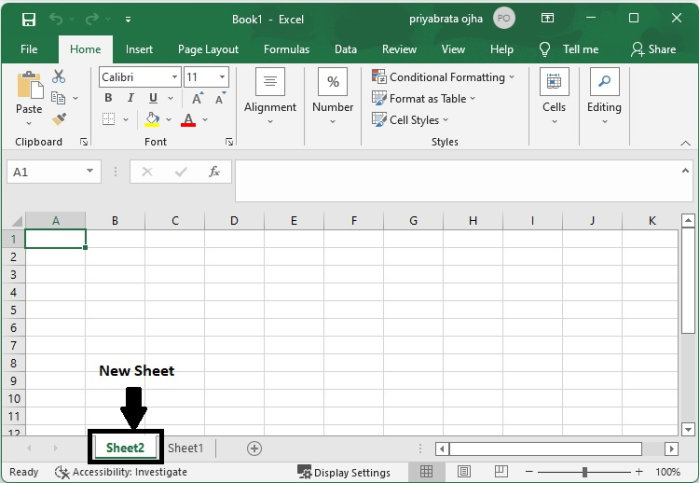
Task: Click the Increase Font Size icon
Action: (198, 98)
